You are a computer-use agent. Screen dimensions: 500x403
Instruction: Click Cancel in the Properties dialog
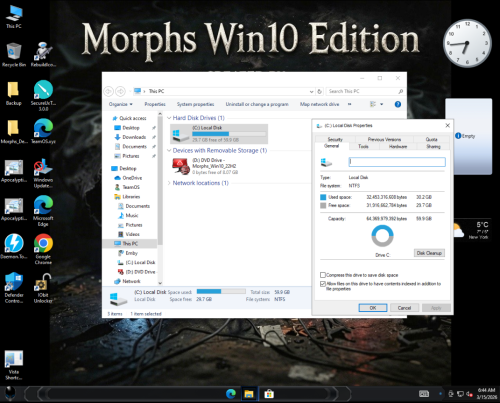[x=404, y=308]
